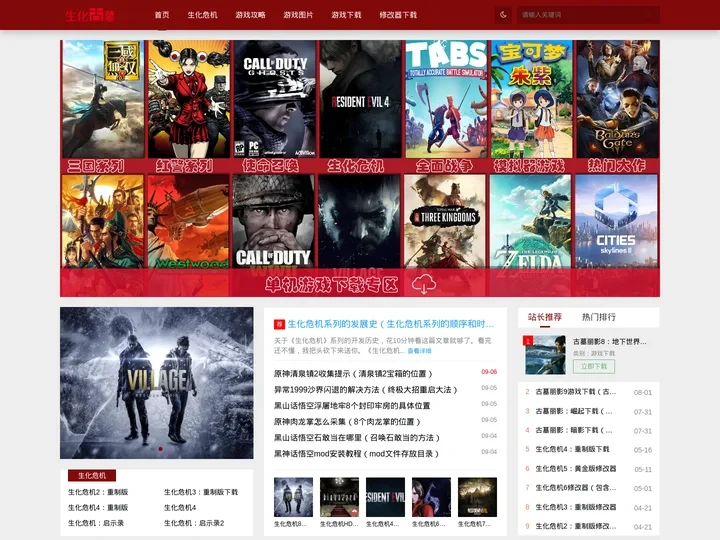Select 游戏下载 in the navigation bar
Screen dimensions: 720x540
point(346,15)
